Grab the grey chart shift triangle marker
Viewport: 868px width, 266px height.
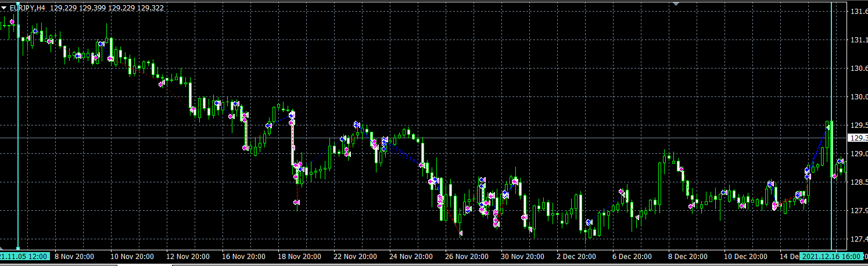pyautogui.click(x=676, y=3)
